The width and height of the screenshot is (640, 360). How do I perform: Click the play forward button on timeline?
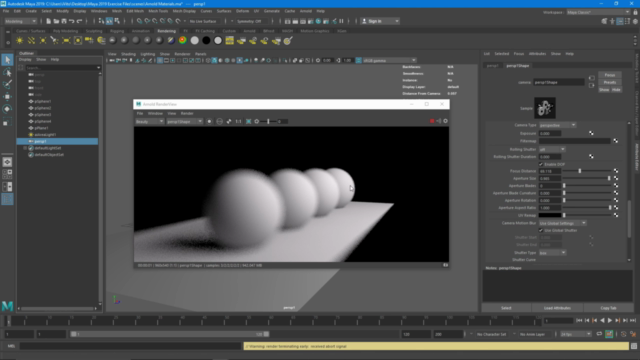[x=610, y=321]
